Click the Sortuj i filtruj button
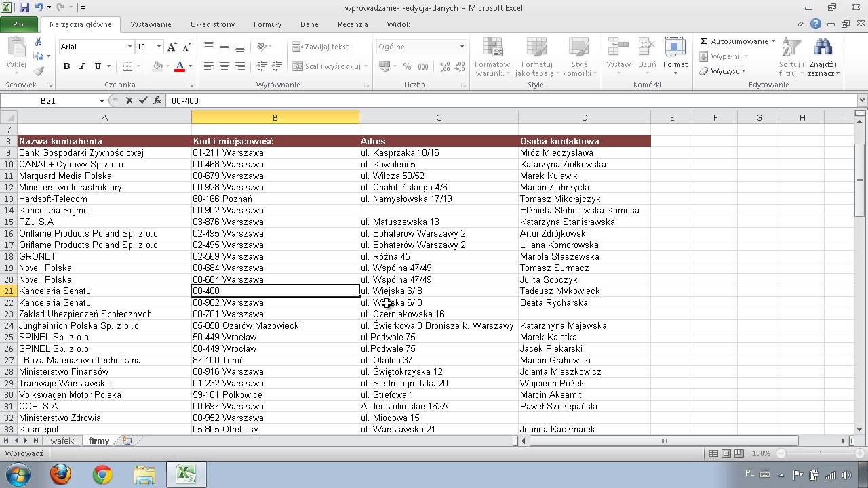This screenshot has height=488, width=868. click(791, 56)
